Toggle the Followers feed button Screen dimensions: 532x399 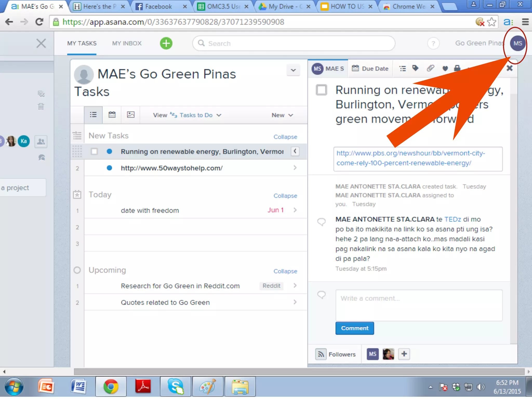(x=321, y=354)
